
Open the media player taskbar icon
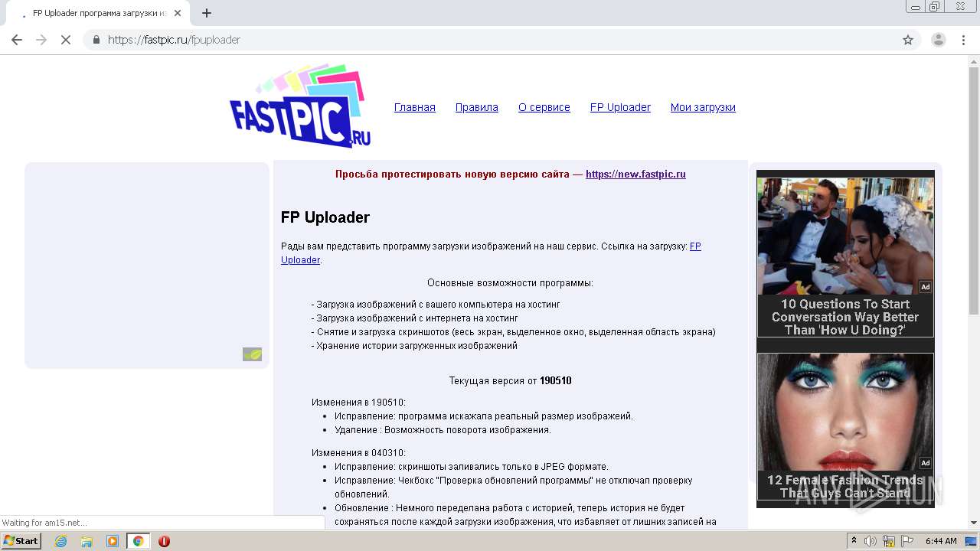(x=113, y=541)
